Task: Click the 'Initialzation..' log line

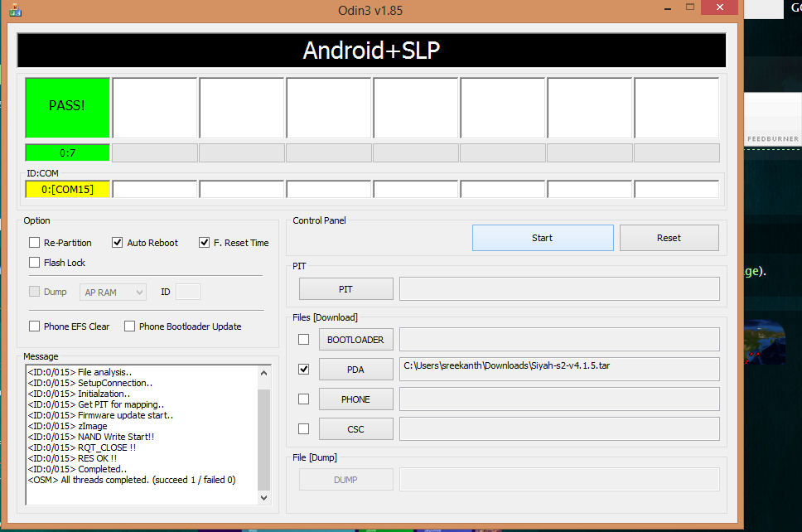Action: [79, 394]
